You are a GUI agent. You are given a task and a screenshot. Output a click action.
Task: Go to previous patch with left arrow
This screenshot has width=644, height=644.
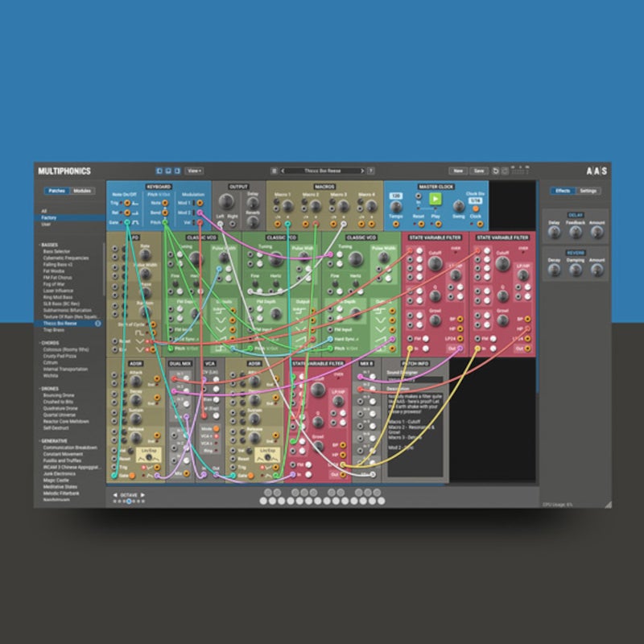point(283,171)
